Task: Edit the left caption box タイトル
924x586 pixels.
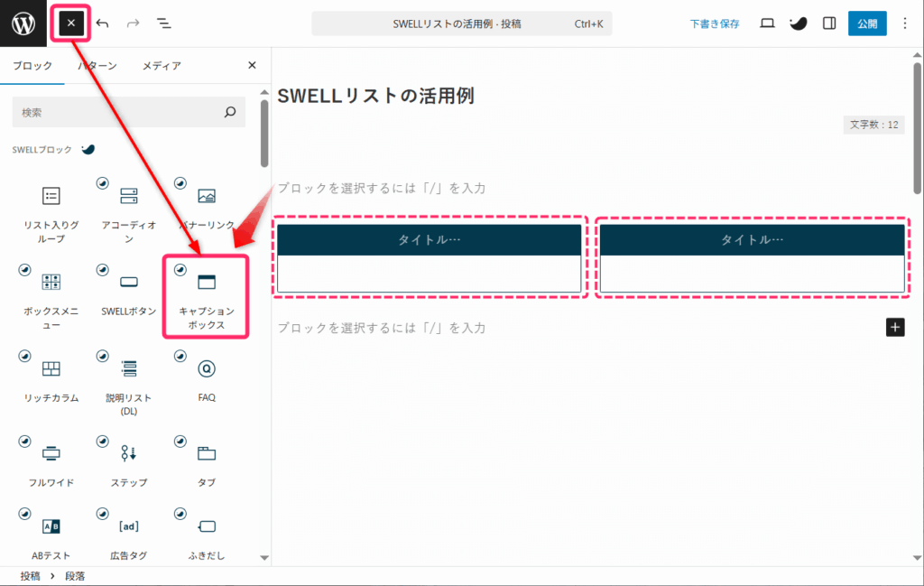Action: click(429, 239)
